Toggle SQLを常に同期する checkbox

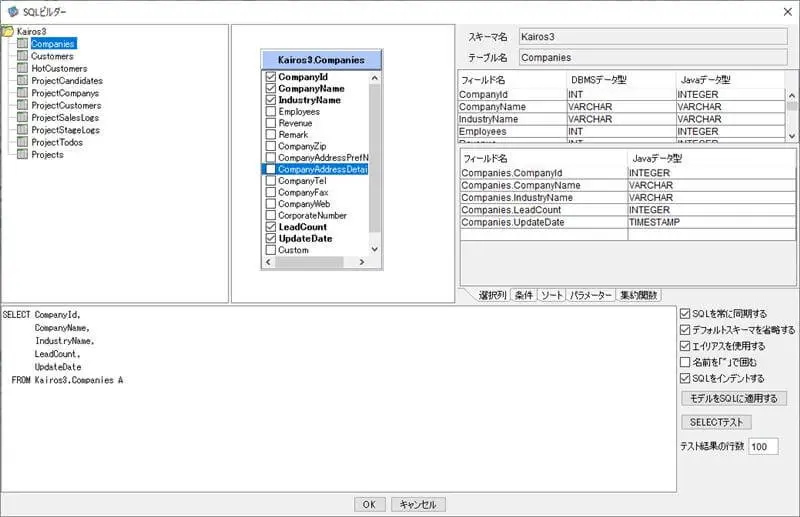(x=685, y=313)
